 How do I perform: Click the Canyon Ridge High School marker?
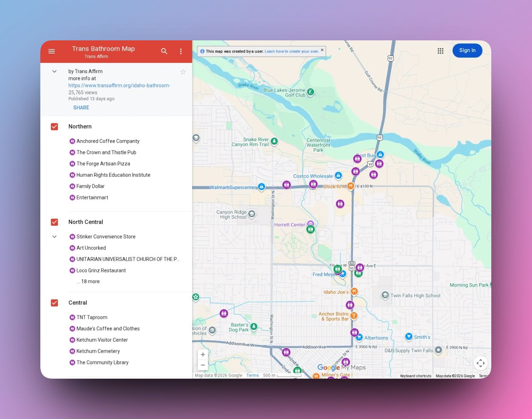pos(252,214)
